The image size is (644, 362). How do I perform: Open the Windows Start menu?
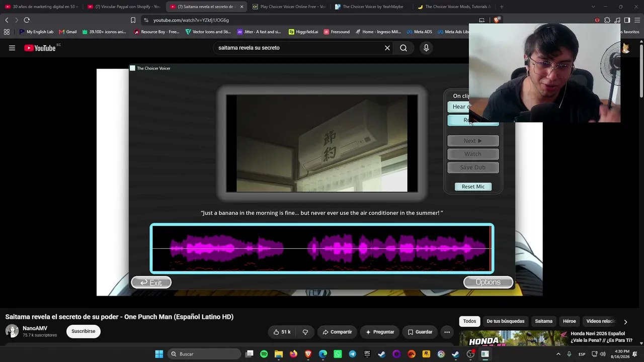click(x=159, y=354)
